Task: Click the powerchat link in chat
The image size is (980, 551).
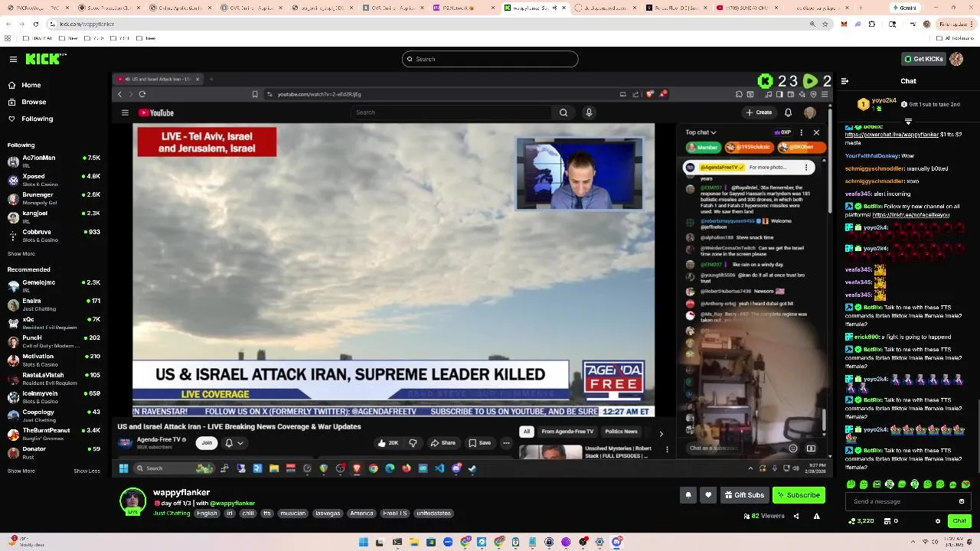Action: pos(891,135)
